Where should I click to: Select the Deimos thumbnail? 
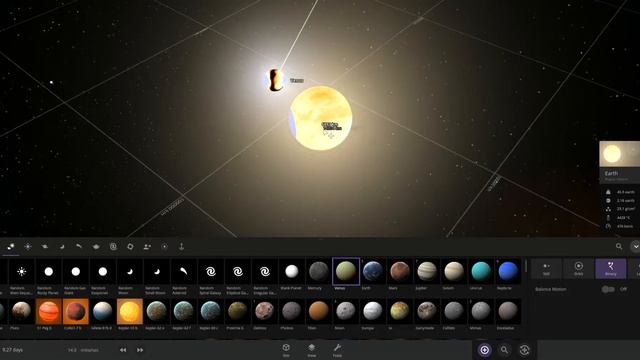point(264,311)
